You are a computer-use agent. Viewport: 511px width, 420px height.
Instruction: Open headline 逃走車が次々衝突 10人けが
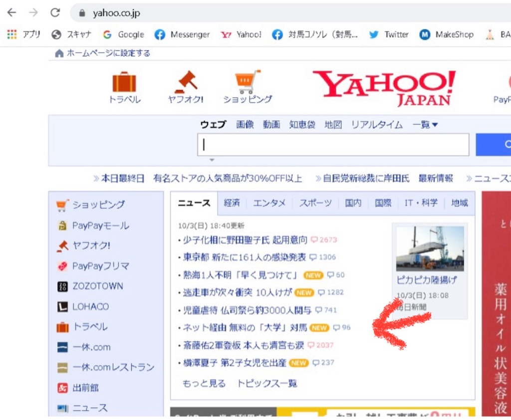point(237,293)
